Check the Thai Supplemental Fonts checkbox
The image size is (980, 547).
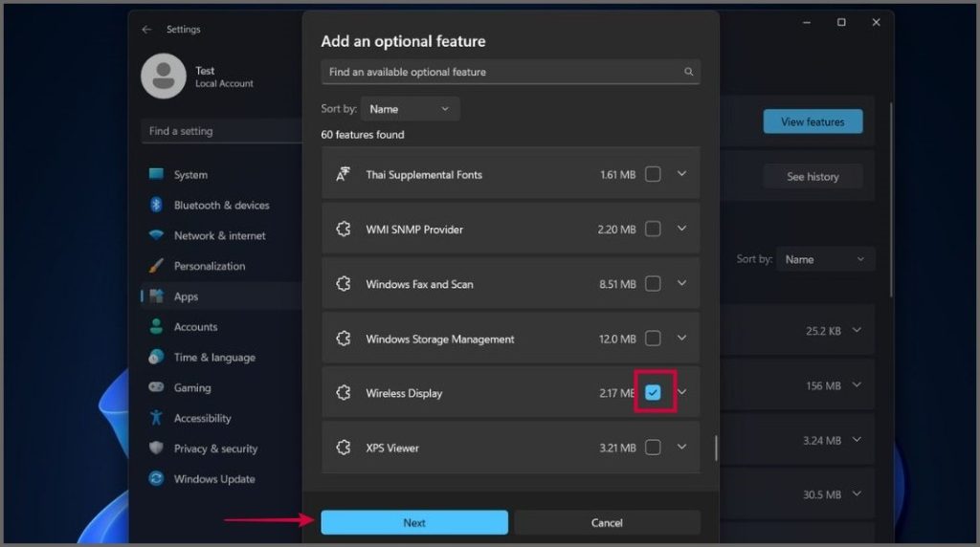click(653, 174)
